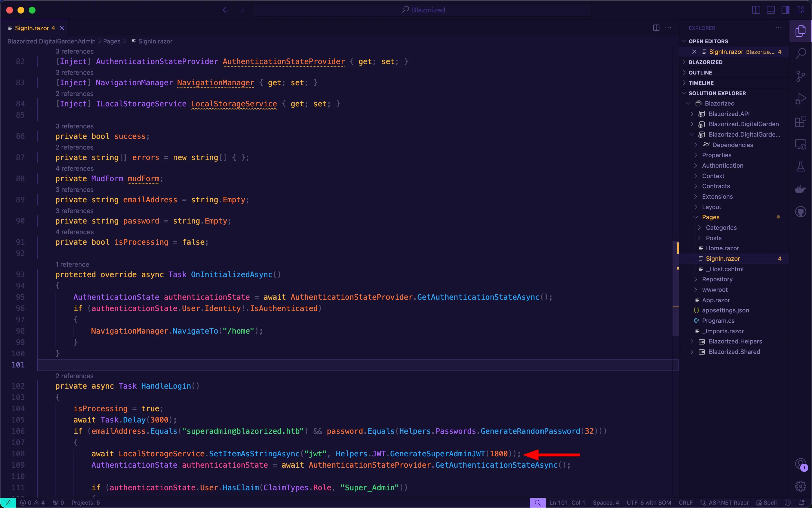Viewport: 812px width, 508px height.
Task: Open Extensions view icon
Action: coord(801,122)
